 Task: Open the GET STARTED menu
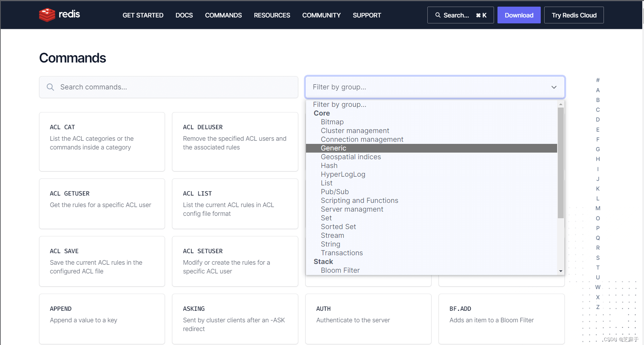[143, 15]
